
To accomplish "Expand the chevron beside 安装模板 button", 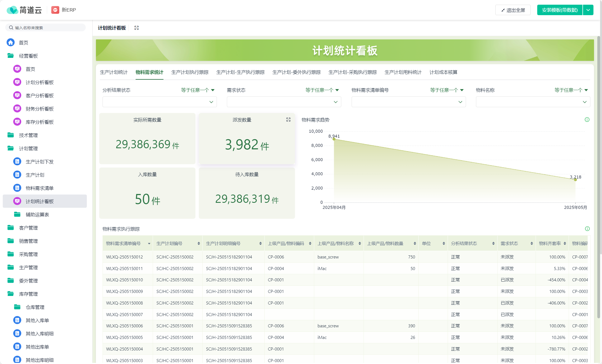I will [588, 10].
